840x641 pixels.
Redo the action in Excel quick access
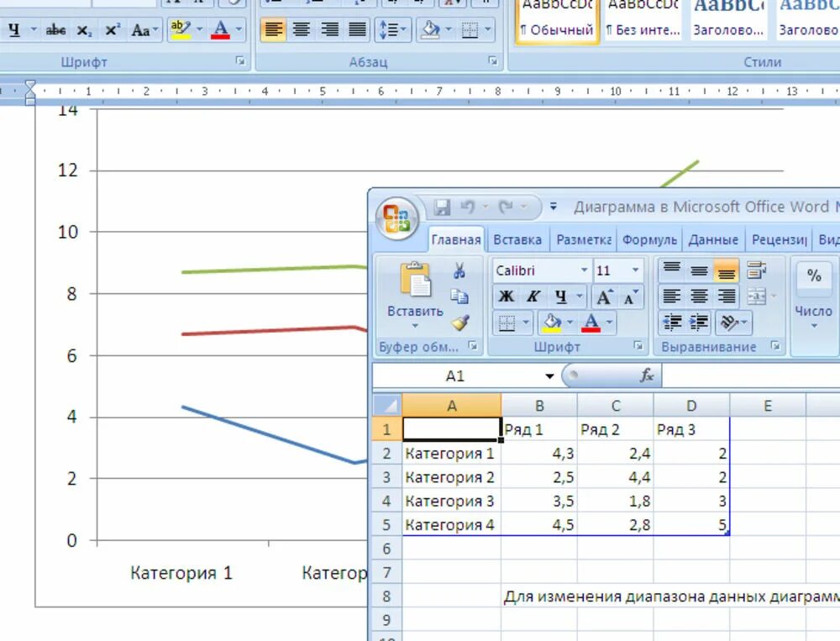point(505,207)
